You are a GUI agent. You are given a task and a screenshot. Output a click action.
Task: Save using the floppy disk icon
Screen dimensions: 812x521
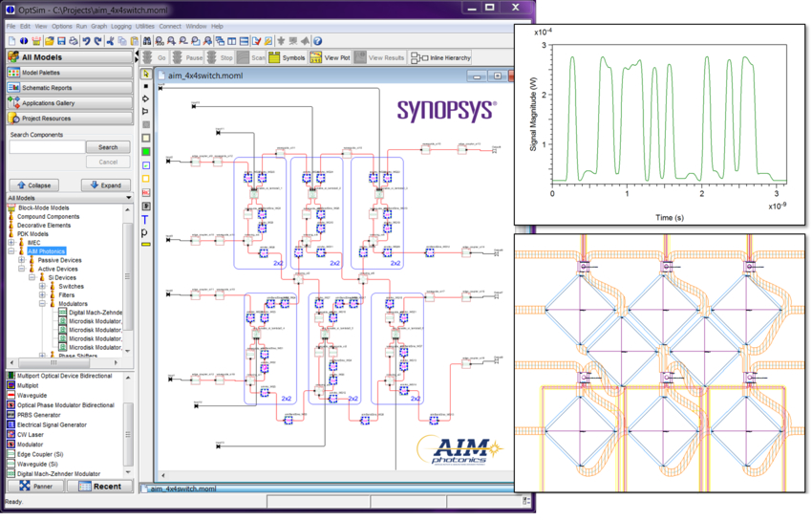click(61, 41)
